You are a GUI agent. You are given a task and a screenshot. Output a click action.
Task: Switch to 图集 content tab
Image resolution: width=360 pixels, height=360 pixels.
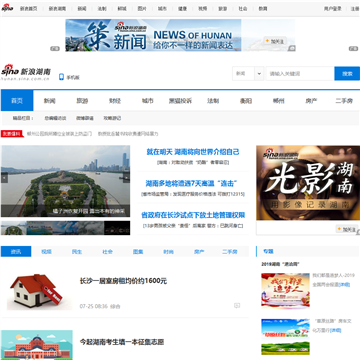138,252
